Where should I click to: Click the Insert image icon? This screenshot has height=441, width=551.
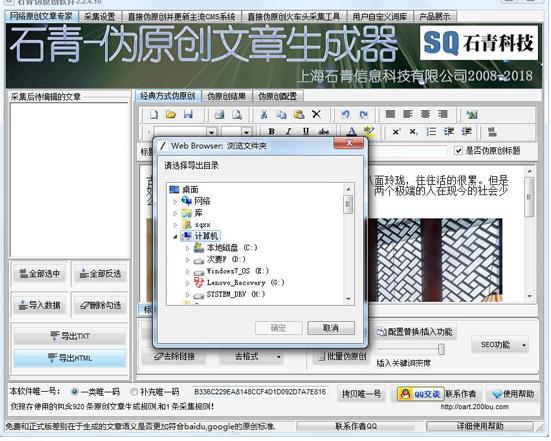471,114
